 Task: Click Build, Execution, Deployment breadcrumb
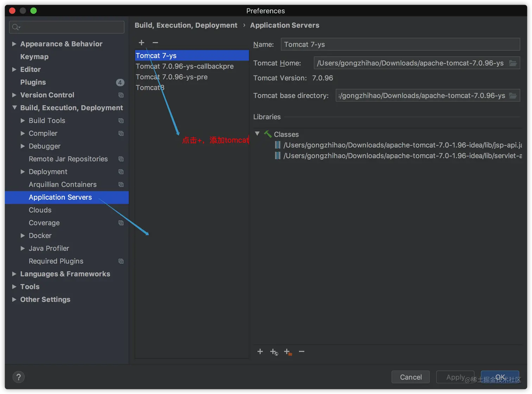pos(186,25)
